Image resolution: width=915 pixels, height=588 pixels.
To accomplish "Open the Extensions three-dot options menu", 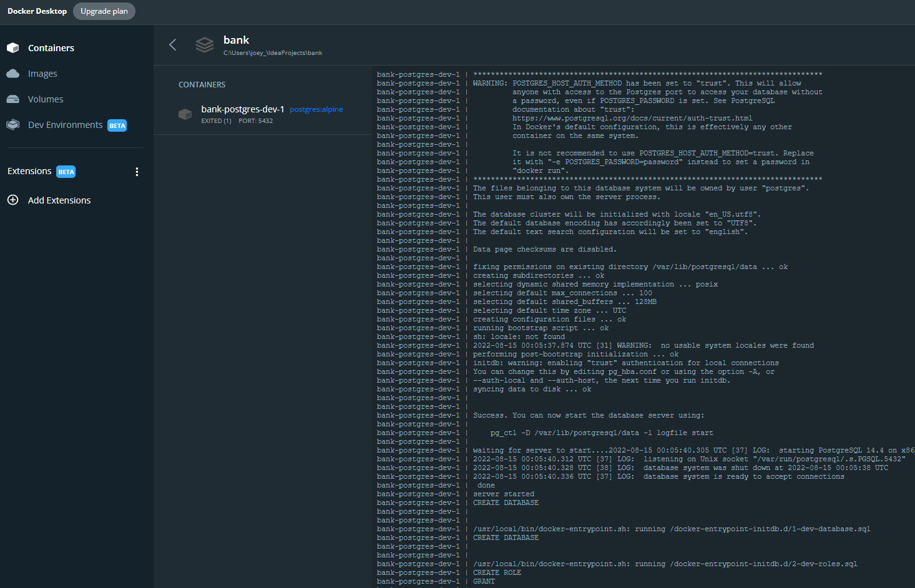I will pyautogui.click(x=137, y=171).
